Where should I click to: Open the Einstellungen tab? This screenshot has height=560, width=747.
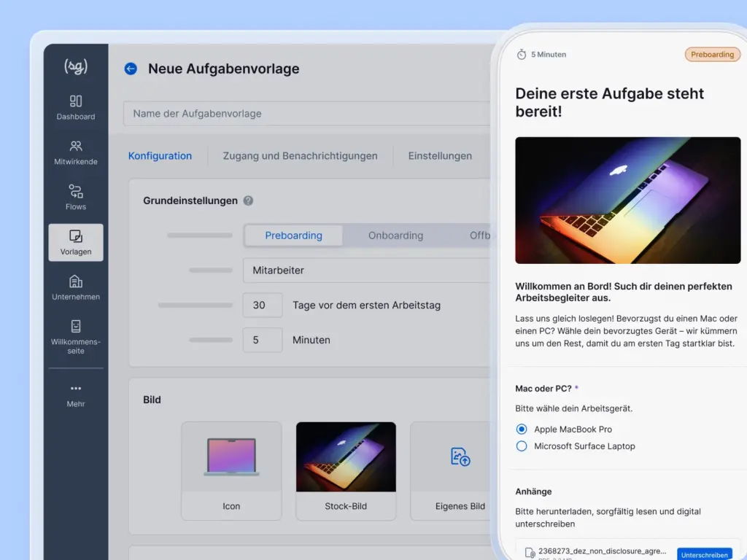441,155
